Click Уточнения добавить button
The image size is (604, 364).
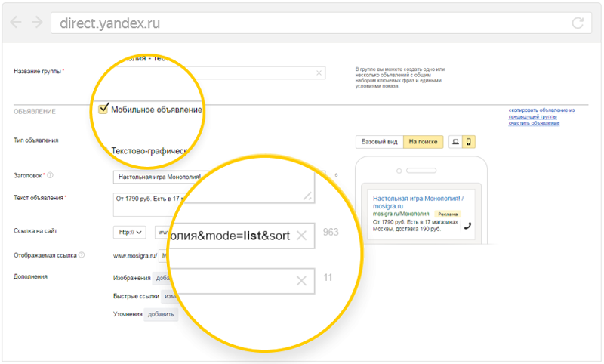(x=161, y=314)
